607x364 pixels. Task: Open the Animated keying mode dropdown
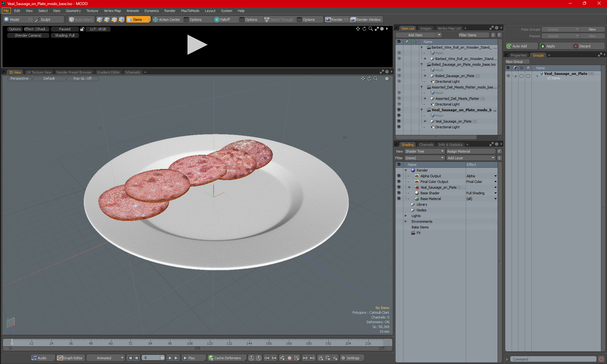[106, 358]
